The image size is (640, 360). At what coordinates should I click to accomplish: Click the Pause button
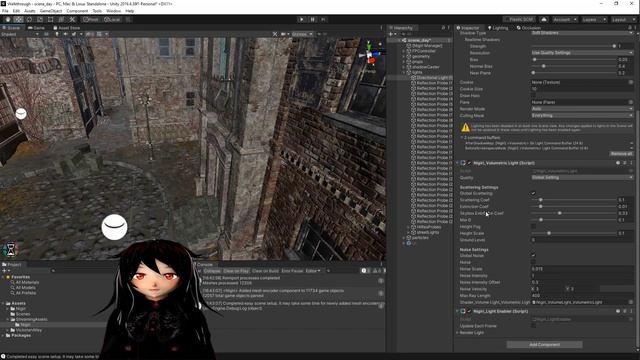pos(313,20)
